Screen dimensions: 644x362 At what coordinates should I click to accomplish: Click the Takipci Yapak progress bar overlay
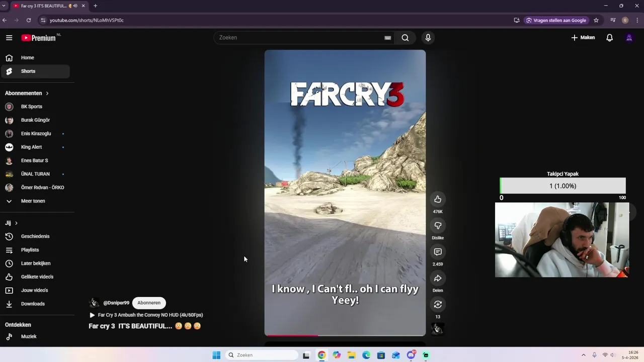563,186
